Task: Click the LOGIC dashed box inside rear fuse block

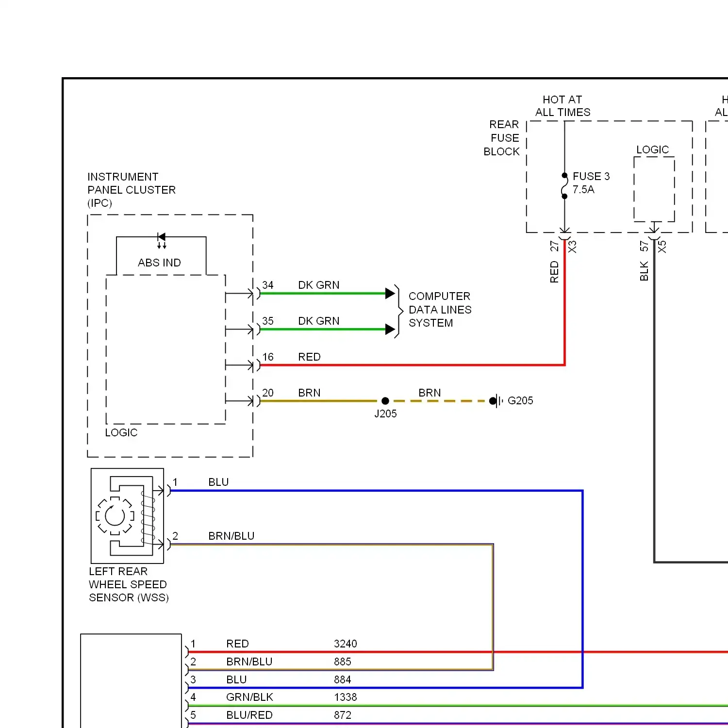Action: coord(654,189)
